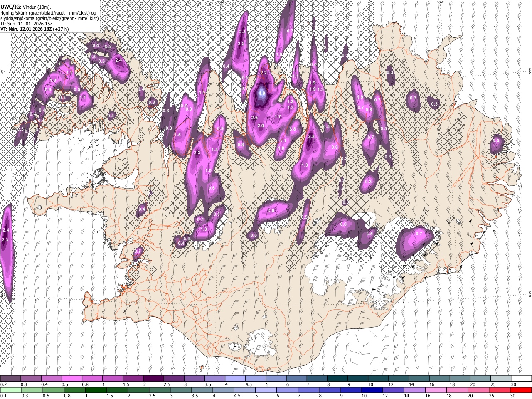Click the upper legend's '30' label
Viewport: 532px width, 399px height.
pos(513,384)
